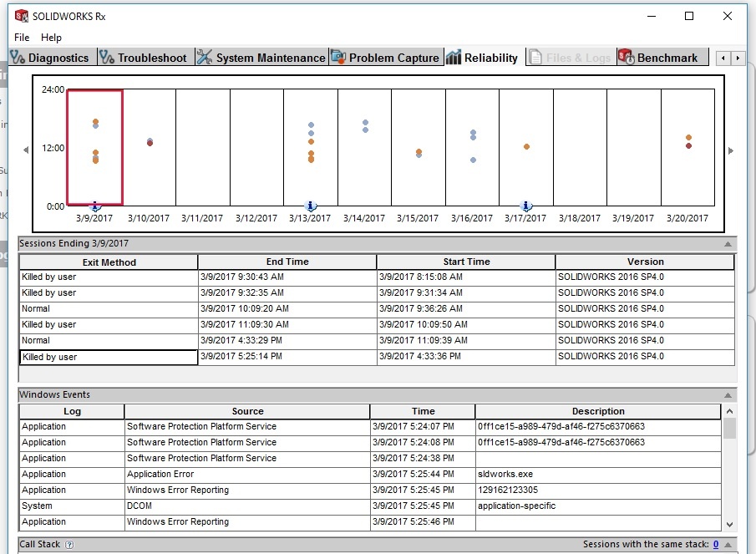Screen dimensions: 756x554
Task: Open the Call Stack help icon
Action: coord(69,545)
